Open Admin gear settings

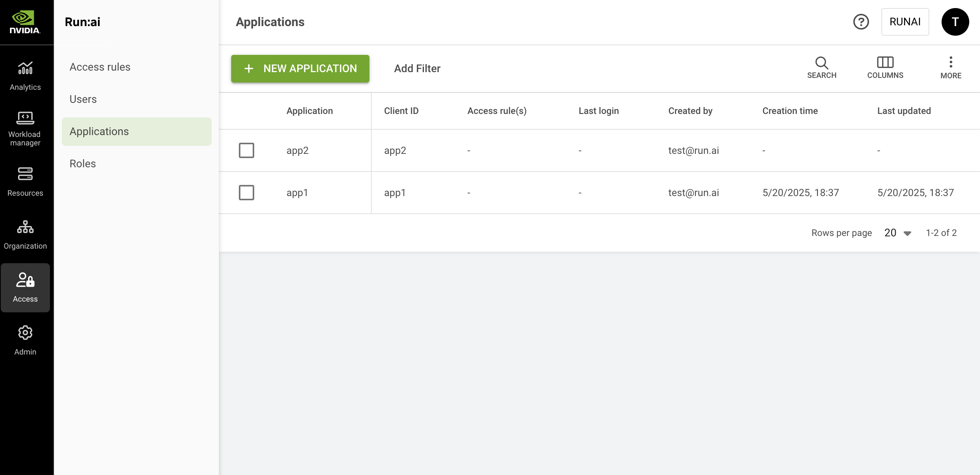click(x=25, y=333)
